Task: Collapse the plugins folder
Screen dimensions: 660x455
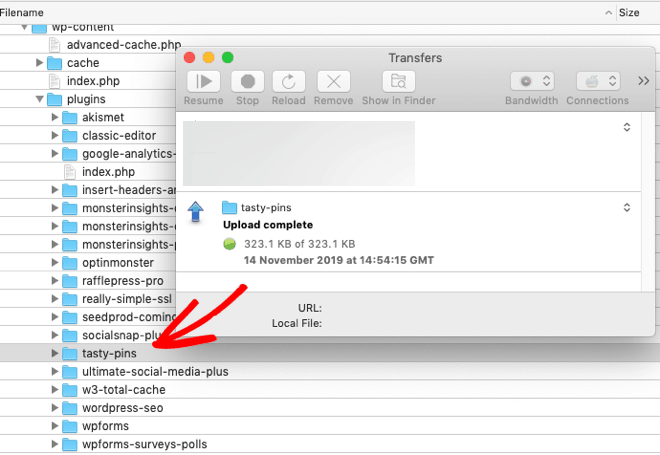Action: click(40, 100)
